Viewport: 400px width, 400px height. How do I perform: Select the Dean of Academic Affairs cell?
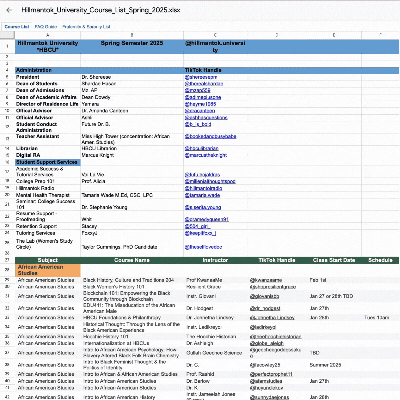48,97
